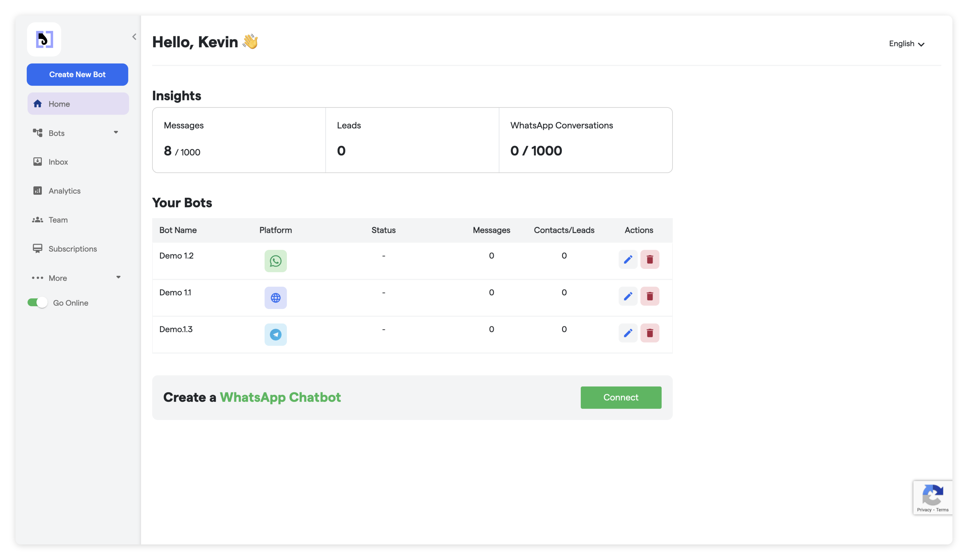Open the English language dropdown
The width and height of the screenshot is (968, 560).
click(906, 44)
